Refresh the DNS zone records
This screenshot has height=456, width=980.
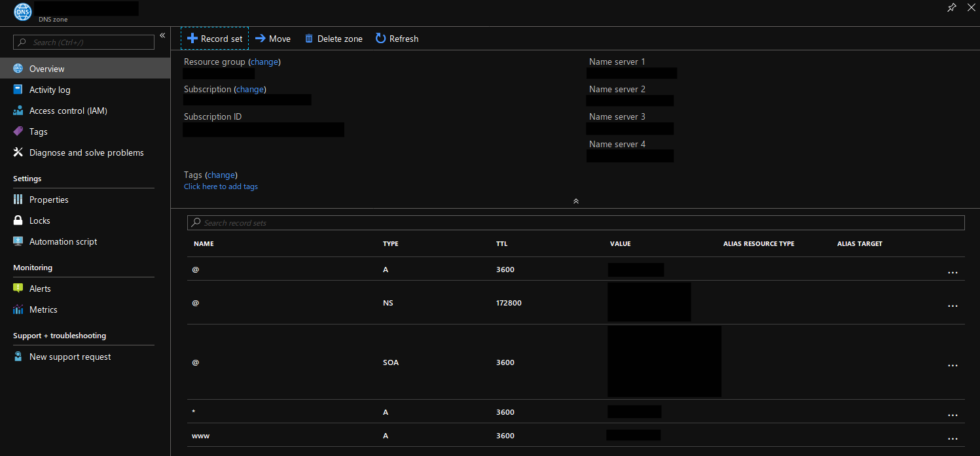pos(397,39)
